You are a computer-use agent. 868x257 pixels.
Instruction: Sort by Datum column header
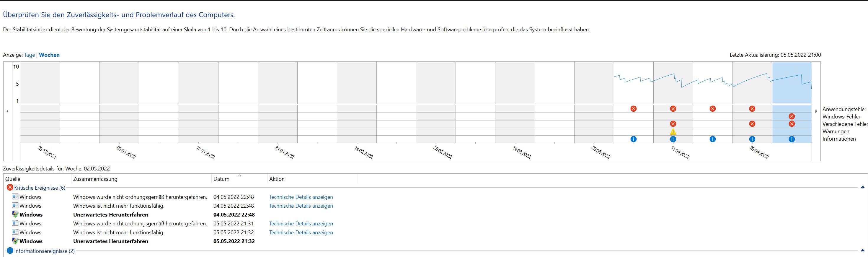tap(239, 179)
